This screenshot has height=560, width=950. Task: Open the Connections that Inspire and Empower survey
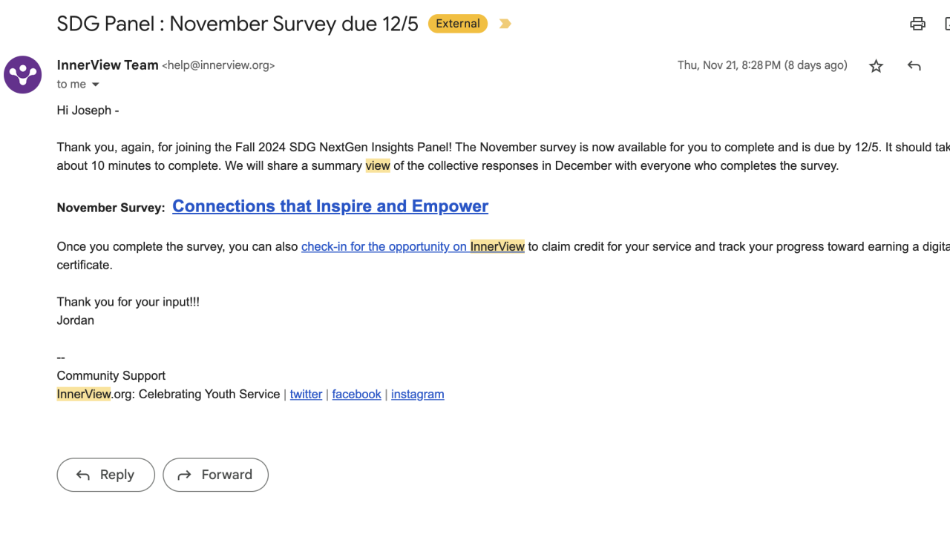[330, 206]
